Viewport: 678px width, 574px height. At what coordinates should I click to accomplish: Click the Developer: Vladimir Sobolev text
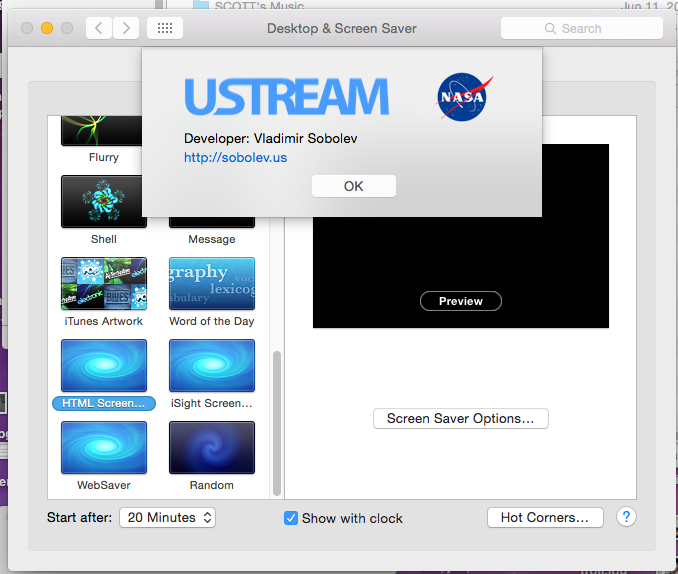[271, 138]
